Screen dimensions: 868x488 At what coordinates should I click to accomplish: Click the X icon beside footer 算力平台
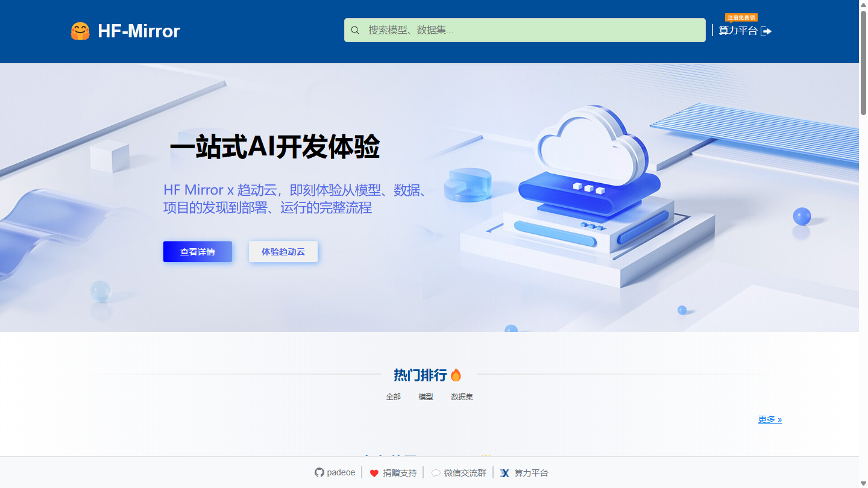pyautogui.click(x=505, y=473)
